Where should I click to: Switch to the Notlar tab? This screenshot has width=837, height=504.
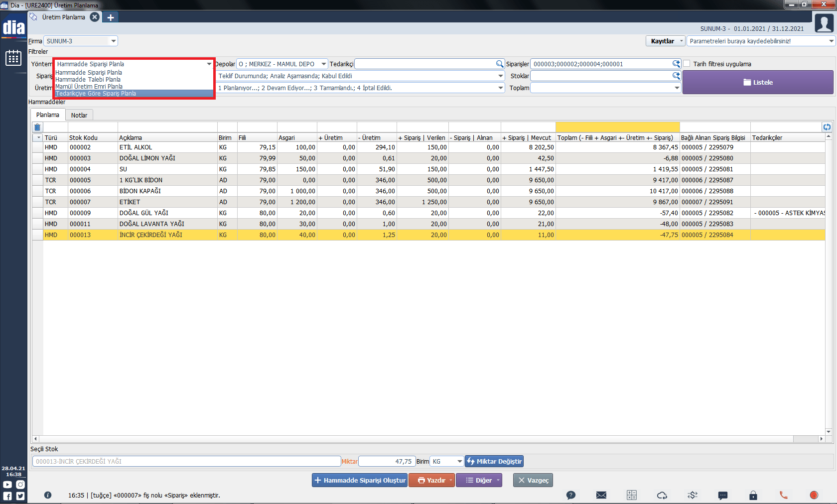pyautogui.click(x=79, y=115)
